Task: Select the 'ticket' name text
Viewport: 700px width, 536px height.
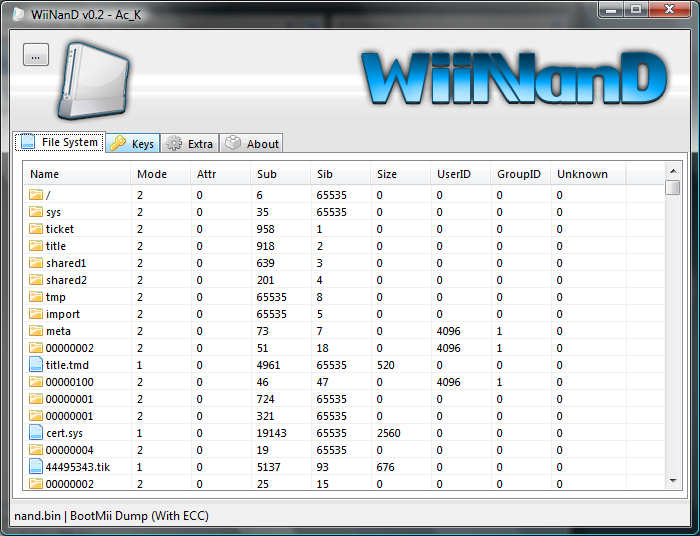Action: [60, 229]
